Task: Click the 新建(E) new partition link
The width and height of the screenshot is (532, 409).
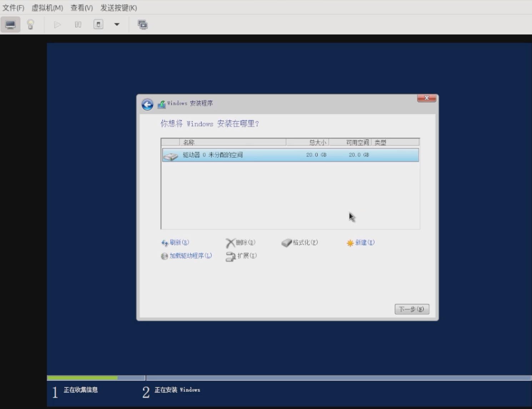Action: 365,243
